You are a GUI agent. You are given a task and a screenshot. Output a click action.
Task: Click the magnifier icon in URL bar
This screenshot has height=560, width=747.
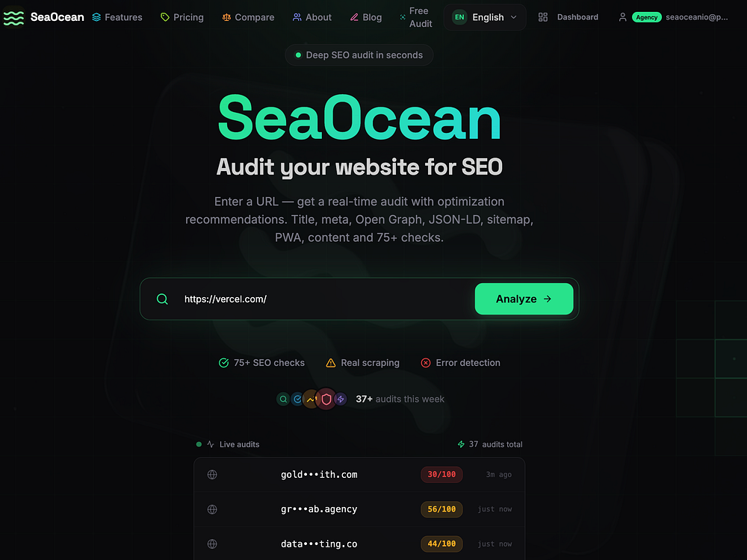(162, 299)
